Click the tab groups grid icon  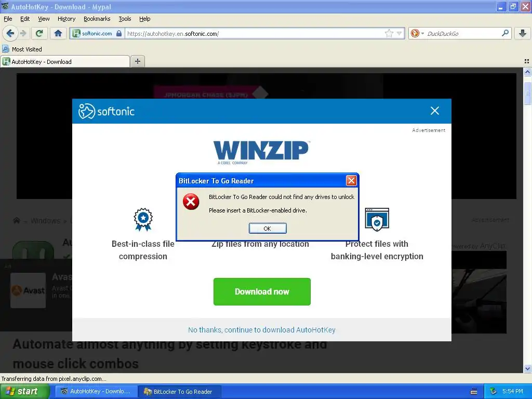click(x=527, y=61)
